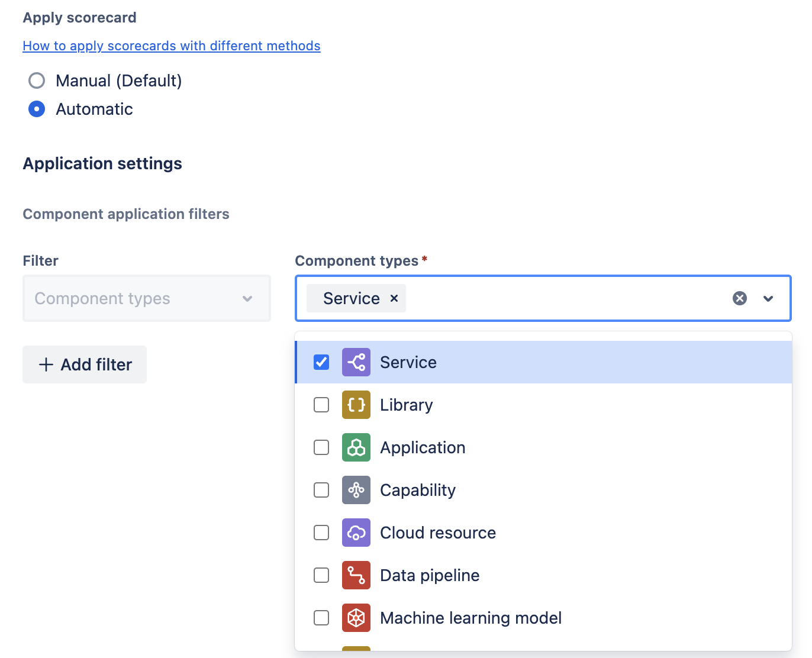The width and height of the screenshot is (812, 658).
Task: Click the Capability node icon
Action: coord(356,490)
